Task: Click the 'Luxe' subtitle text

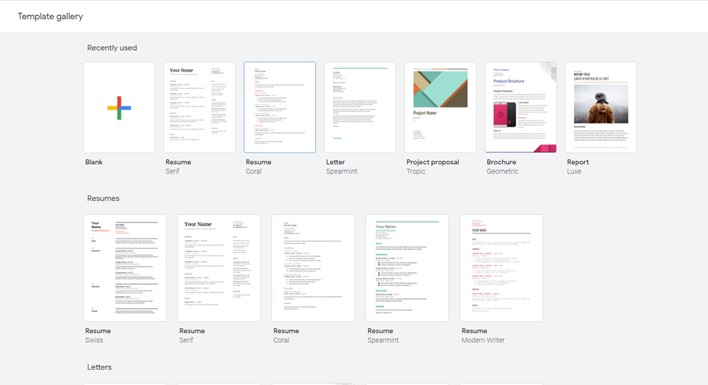Action: (574, 172)
